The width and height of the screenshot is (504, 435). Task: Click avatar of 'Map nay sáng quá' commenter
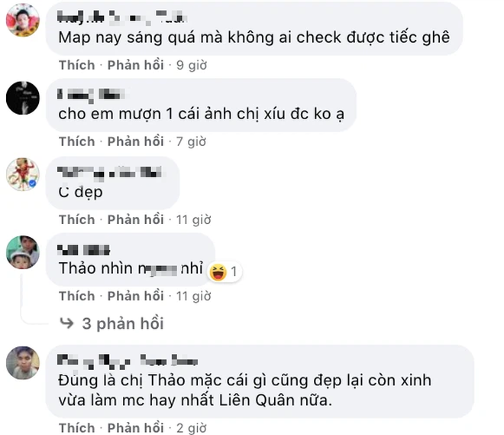(22, 20)
